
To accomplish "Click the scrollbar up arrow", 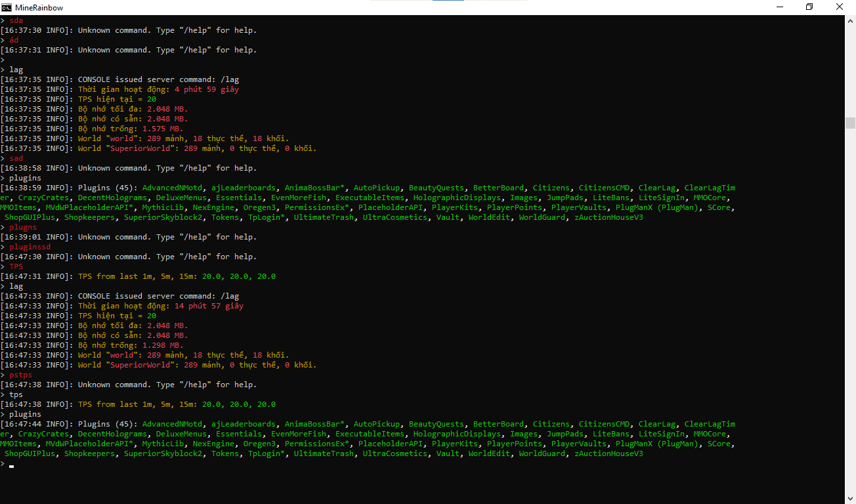I will [850, 20].
